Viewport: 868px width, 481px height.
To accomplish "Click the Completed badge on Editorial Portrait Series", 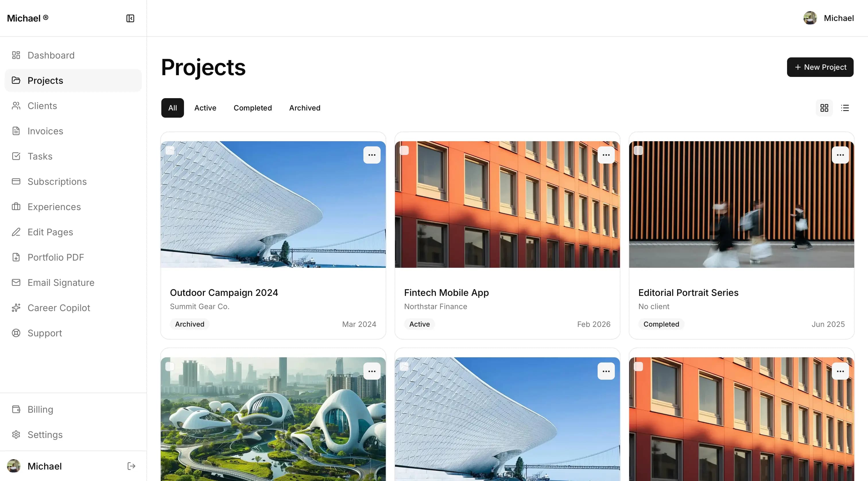I will pyautogui.click(x=661, y=324).
